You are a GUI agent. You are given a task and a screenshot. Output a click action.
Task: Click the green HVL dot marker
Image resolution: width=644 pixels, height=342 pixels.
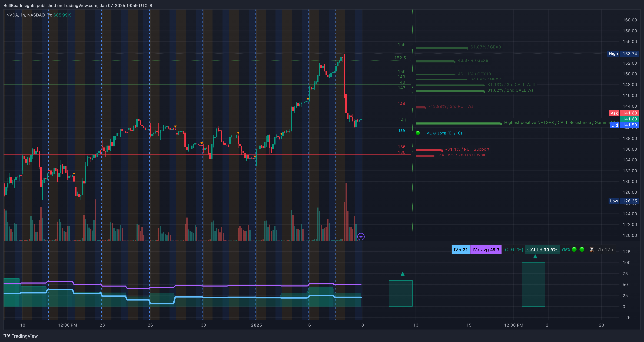418,133
